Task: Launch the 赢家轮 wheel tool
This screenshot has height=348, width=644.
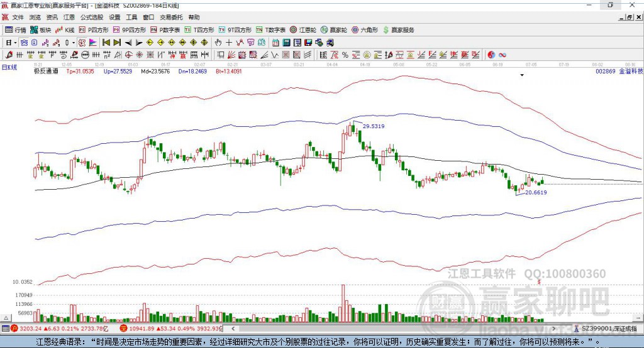Action: [x=334, y=30]
